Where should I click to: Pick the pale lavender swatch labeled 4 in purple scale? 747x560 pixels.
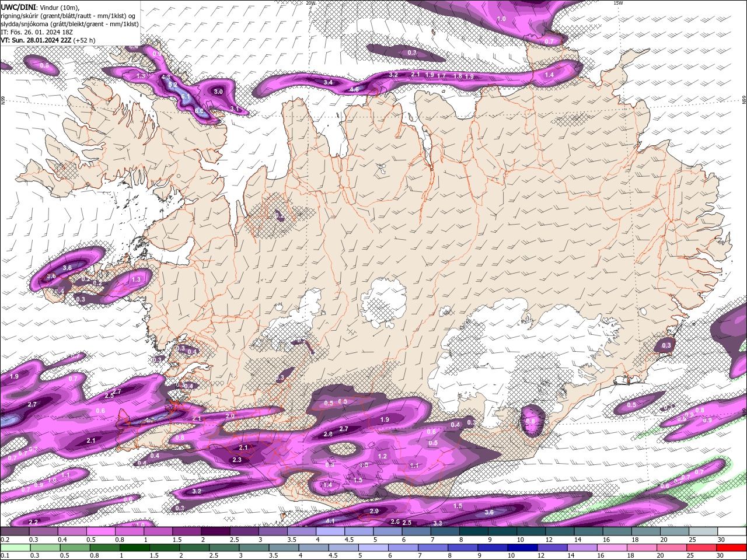330,531
